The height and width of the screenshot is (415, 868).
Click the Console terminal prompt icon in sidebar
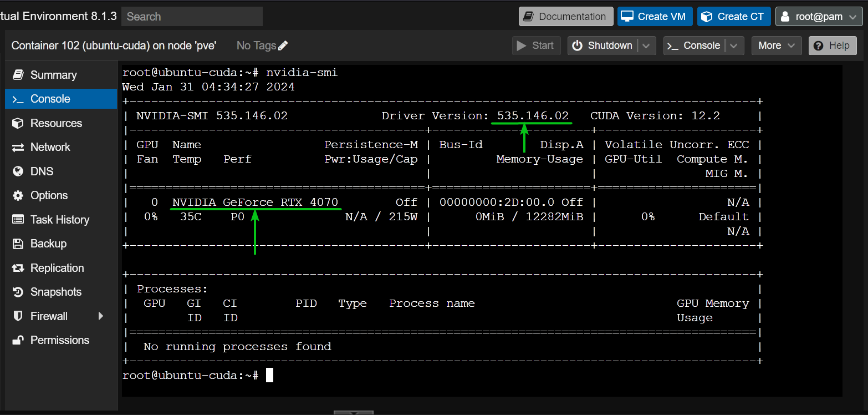click(18, 99)
